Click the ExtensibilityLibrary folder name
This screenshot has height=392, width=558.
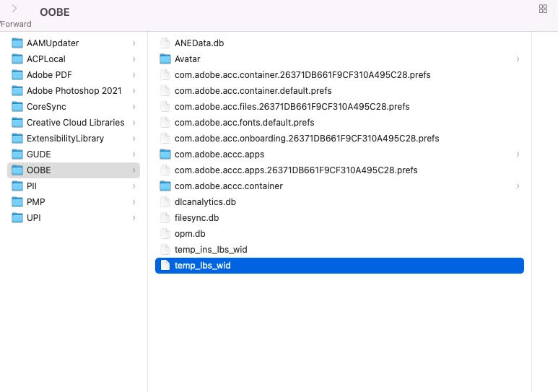(65, 139)
